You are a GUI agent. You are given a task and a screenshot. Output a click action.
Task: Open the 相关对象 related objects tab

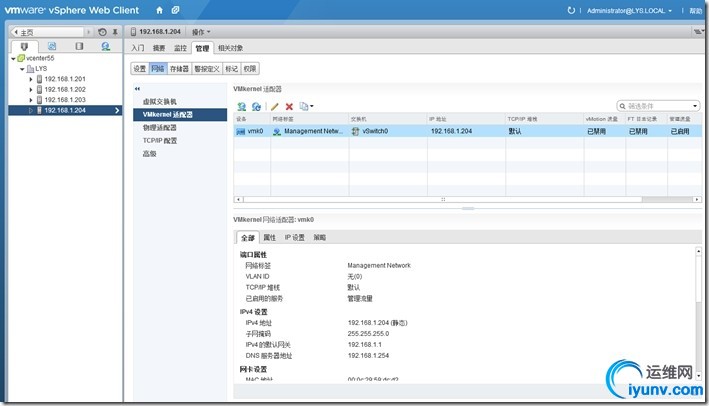point(230,48)
